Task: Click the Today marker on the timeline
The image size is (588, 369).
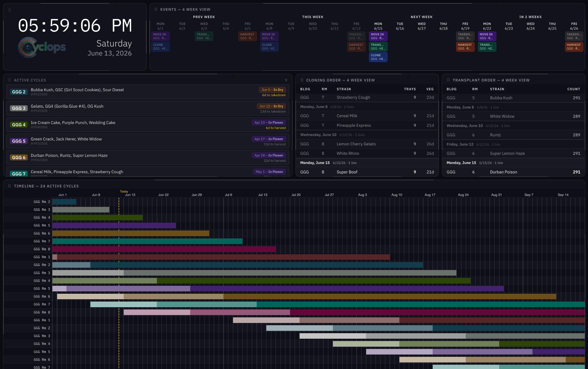Action: tap(124, 192)
